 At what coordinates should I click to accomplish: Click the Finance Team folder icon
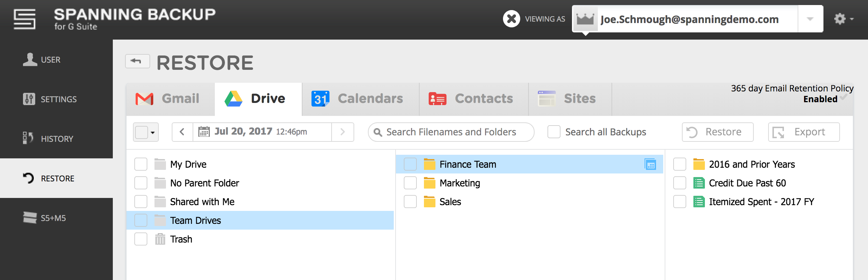pos(429,164)
